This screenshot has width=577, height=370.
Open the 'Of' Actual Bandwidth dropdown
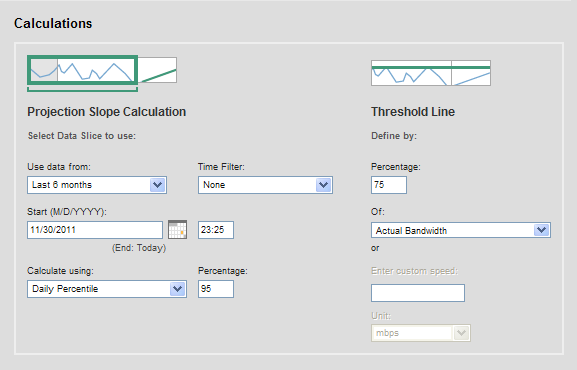[x=461, y=230]
